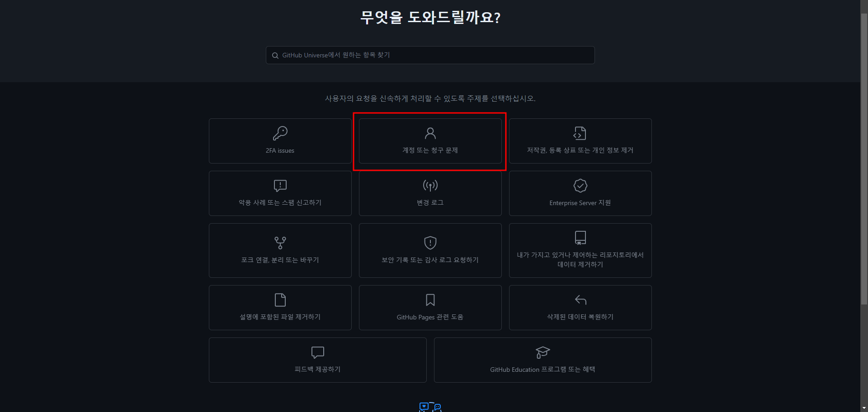Open the Enterprise Server 지원 card
Viewport: 868px width, 412px height.
point(580,193)
